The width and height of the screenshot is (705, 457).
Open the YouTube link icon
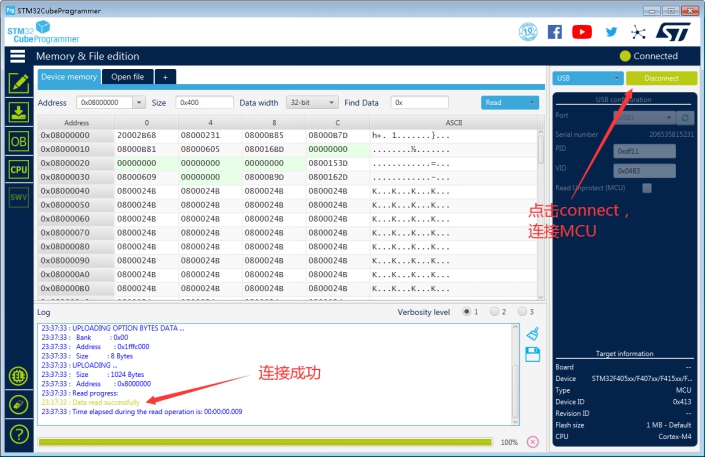[582, 32]
